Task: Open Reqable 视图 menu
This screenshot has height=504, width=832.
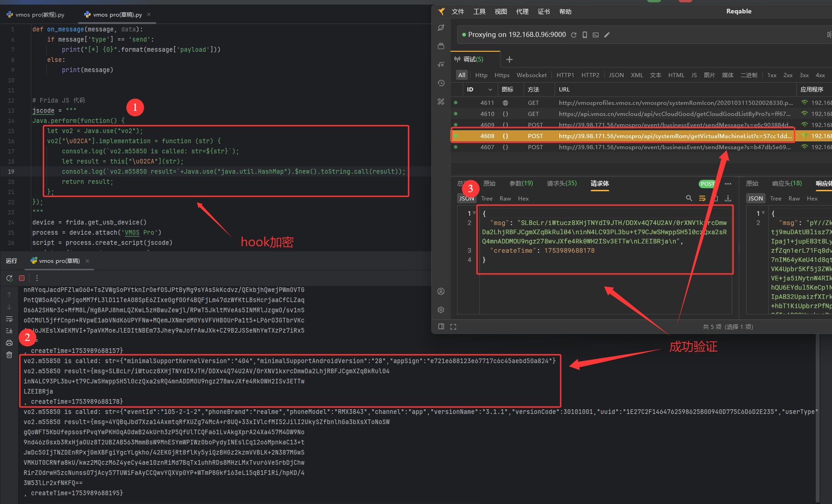Action: pos(501,12)
